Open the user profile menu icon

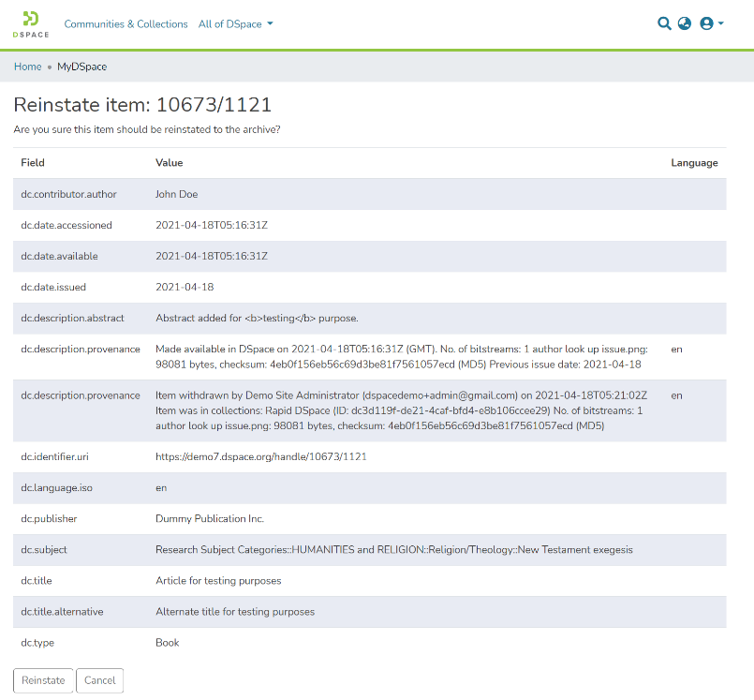point(711,23)
